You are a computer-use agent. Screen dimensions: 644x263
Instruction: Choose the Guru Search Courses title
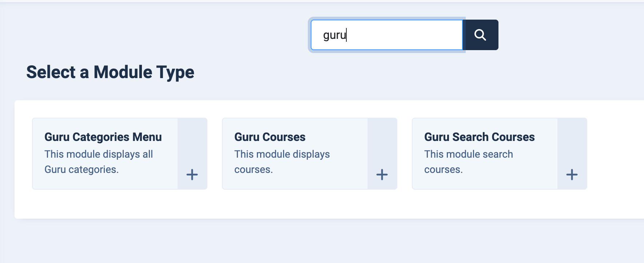click(x=479, y=137)
